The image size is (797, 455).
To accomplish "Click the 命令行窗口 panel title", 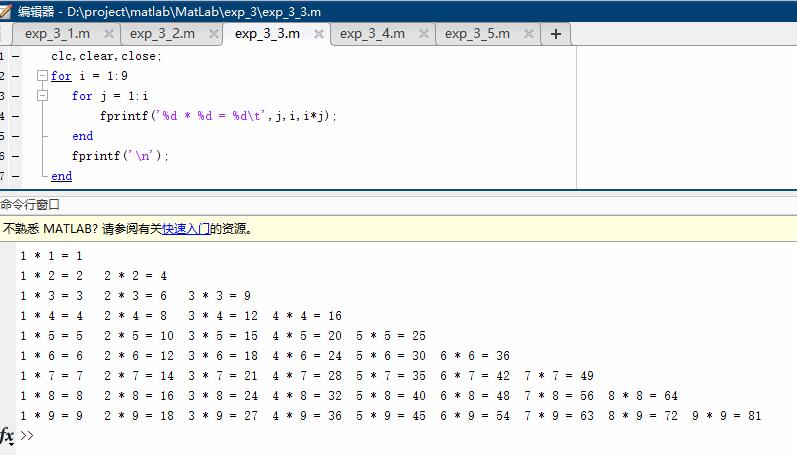I will click(30, 205).
